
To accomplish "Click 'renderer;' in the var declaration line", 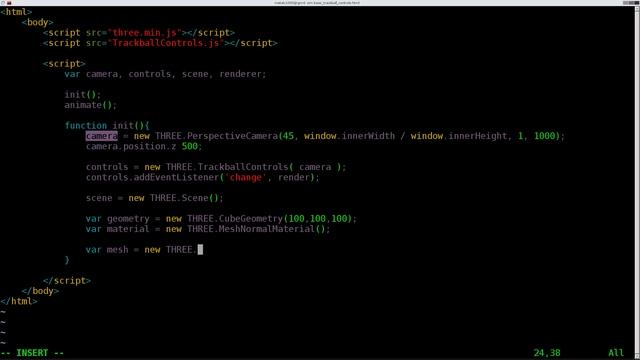I will point(243,74).
